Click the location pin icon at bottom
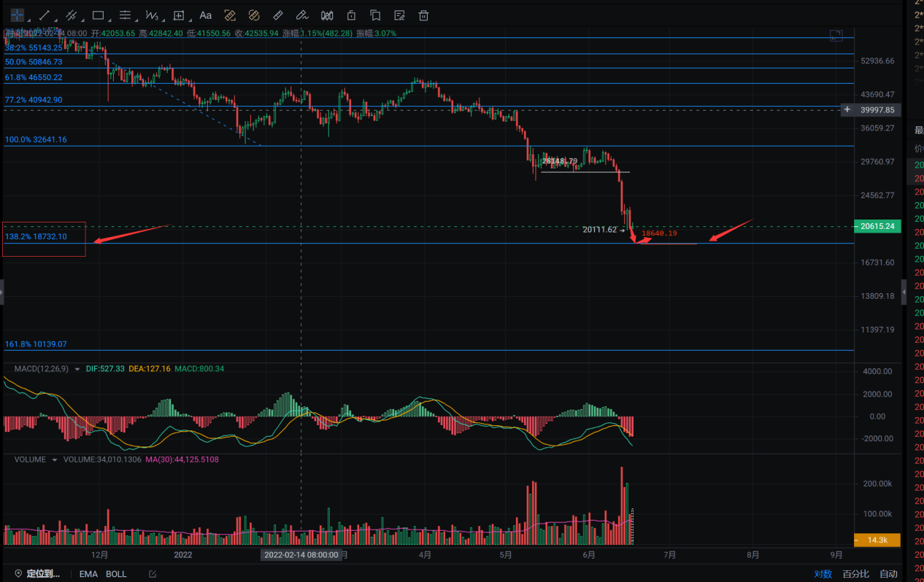This screenshot has width=924, height=582. click(18, 574)
